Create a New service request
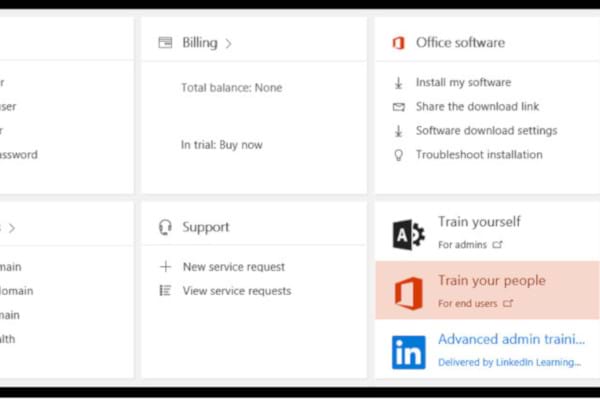This screenshot has height=400, width=600. tap(234, 267)
